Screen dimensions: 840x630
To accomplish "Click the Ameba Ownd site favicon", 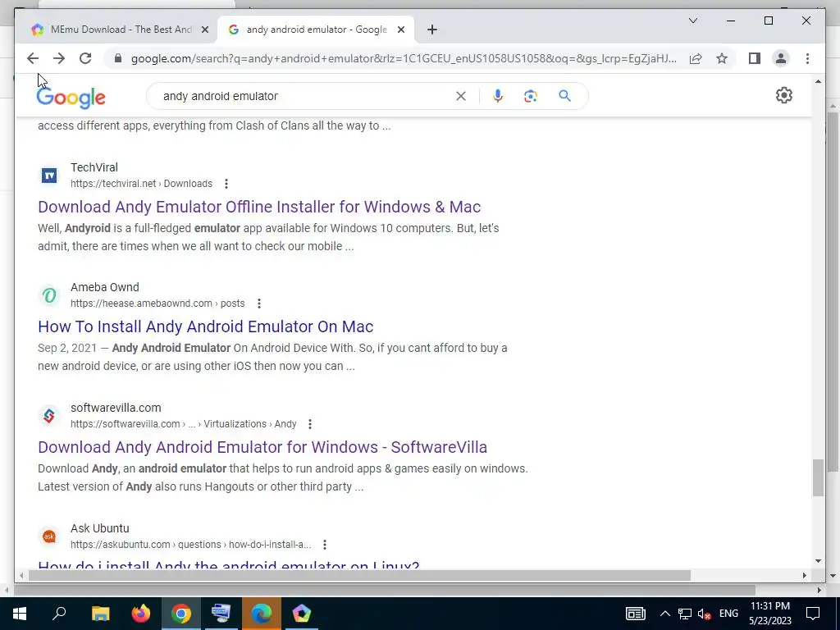I will click(49, 295).
